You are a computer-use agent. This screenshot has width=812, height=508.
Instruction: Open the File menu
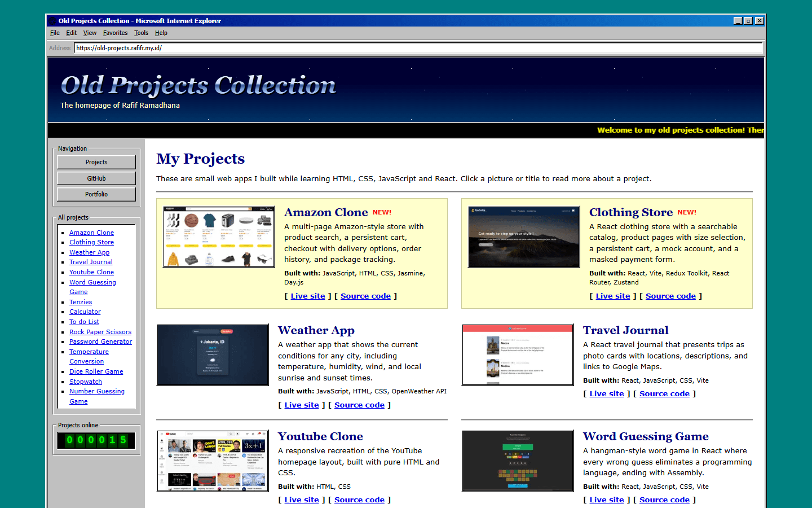pos(55,33)
